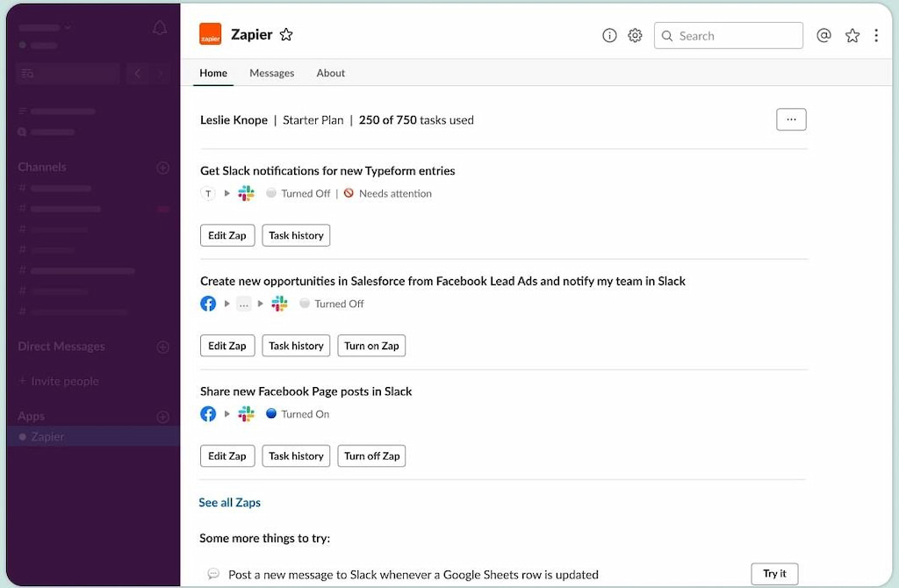Open the About tab
Viewport: 899px width, 588px height.
pyautogui.click(x=330, y=73)
